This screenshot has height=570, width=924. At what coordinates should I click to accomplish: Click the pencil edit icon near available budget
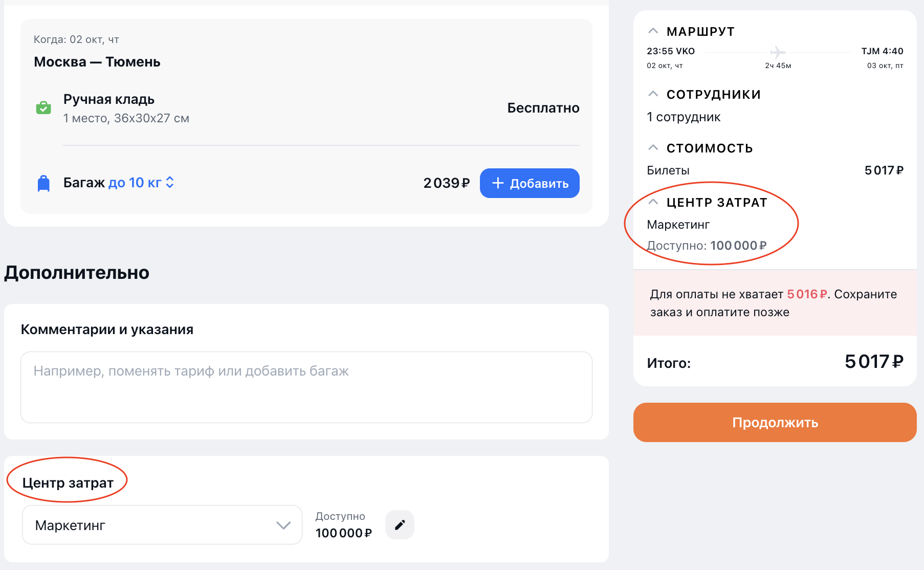pos(400,524)
